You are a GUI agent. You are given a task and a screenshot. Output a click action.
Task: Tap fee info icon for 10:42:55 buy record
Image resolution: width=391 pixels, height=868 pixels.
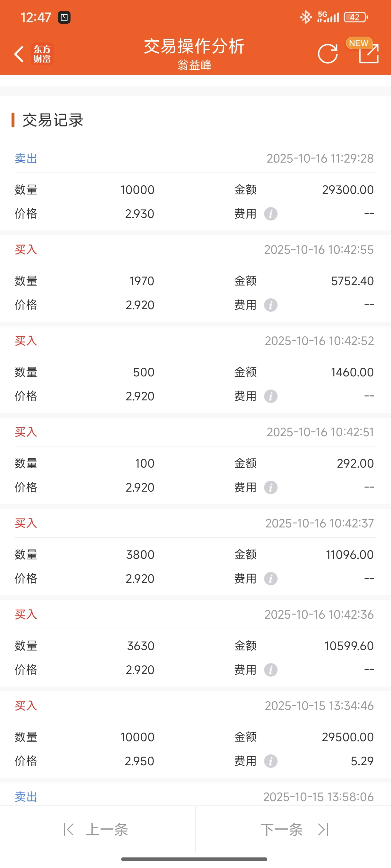(270, 305)
